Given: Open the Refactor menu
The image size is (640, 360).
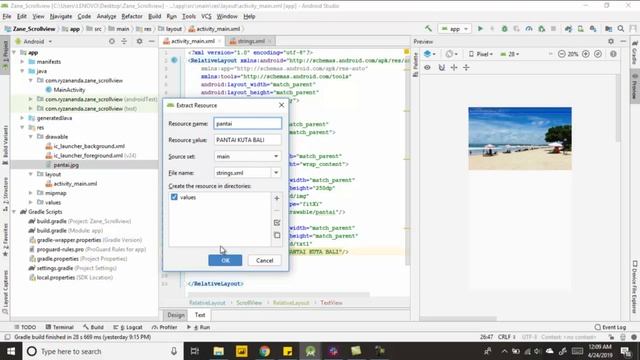Looking at the screenshot, I should tap(132, 16).
